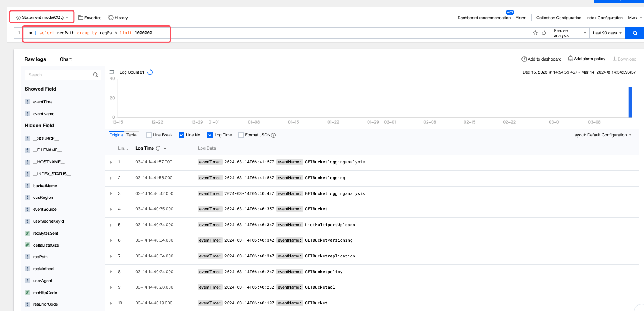Click Format JSON info icon

[x=273, y=135]
